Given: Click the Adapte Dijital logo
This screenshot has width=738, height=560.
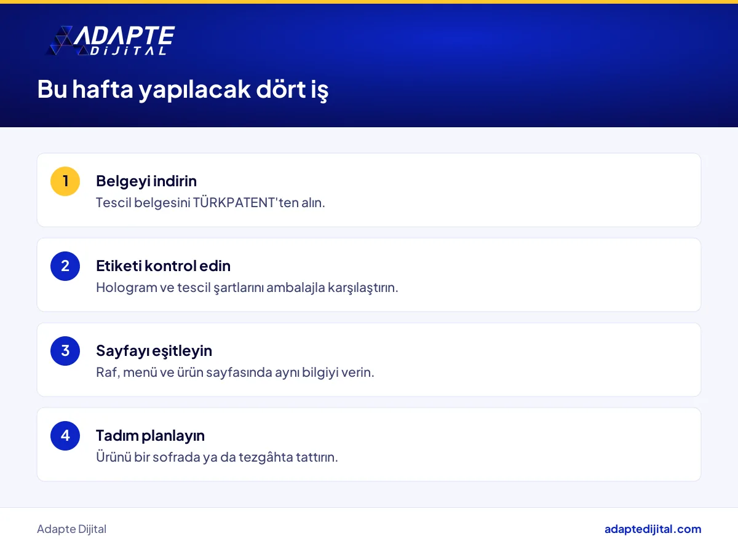Looking at the screenshot, I should (110, 41).
